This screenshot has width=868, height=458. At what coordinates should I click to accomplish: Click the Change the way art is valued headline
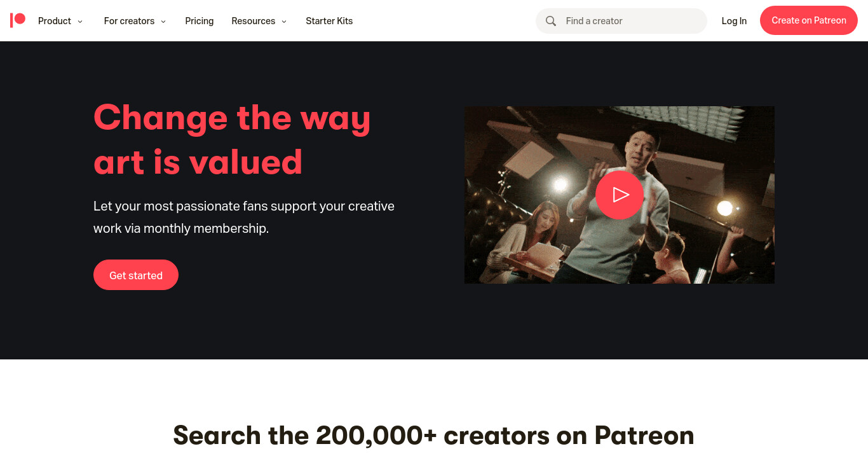(x=232, y=139)
